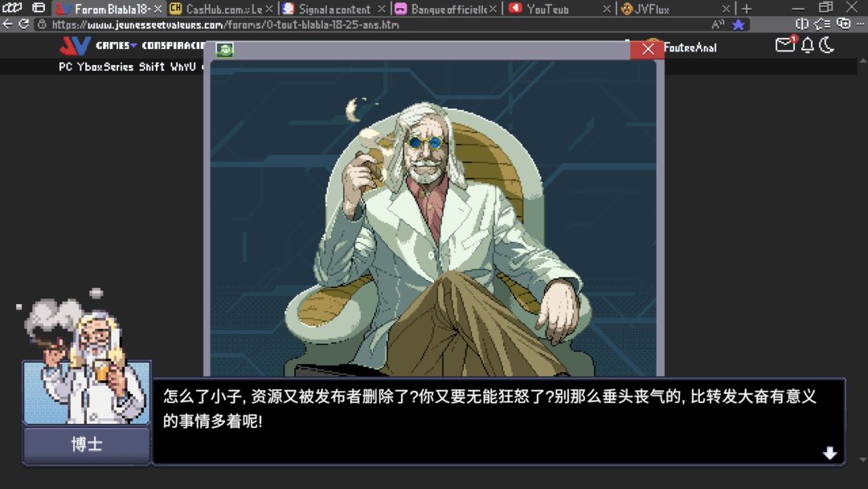The height and width of the screenshot is (489, 868).
Task: Click the PC platform link
Action: pyautogui.click(x=65, y=67)
